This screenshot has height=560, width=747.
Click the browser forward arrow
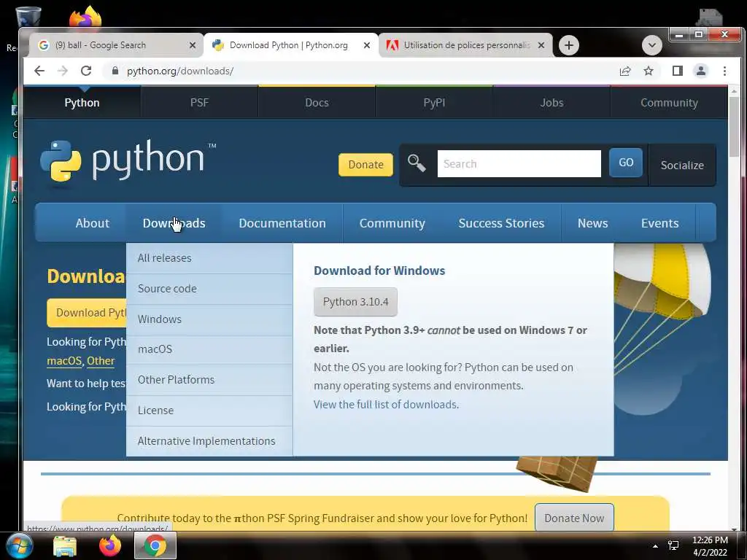(63, 71)
